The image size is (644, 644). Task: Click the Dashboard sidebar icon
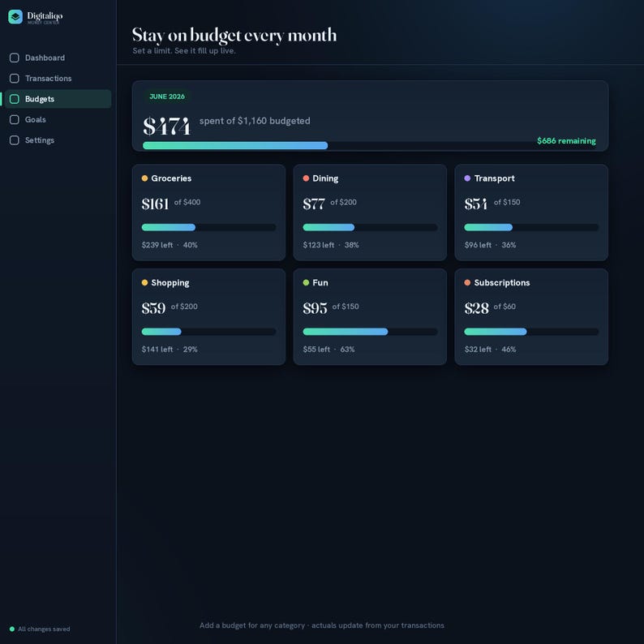coord(15,58)
